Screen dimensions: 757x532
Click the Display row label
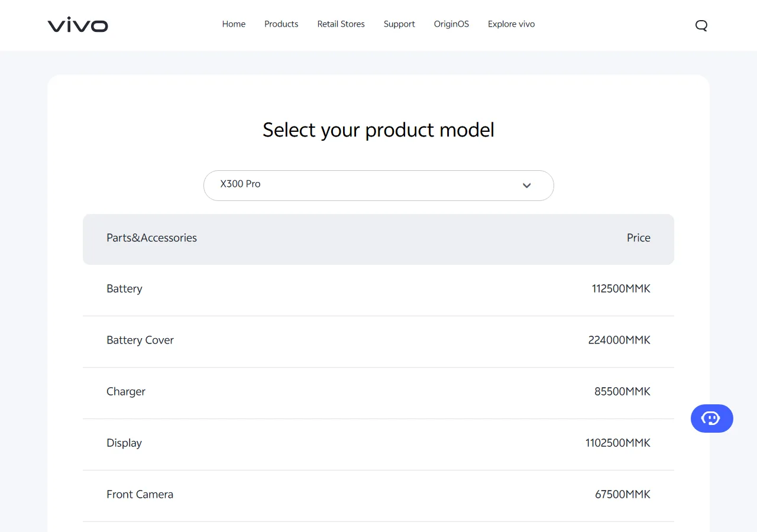coord(124,443)
